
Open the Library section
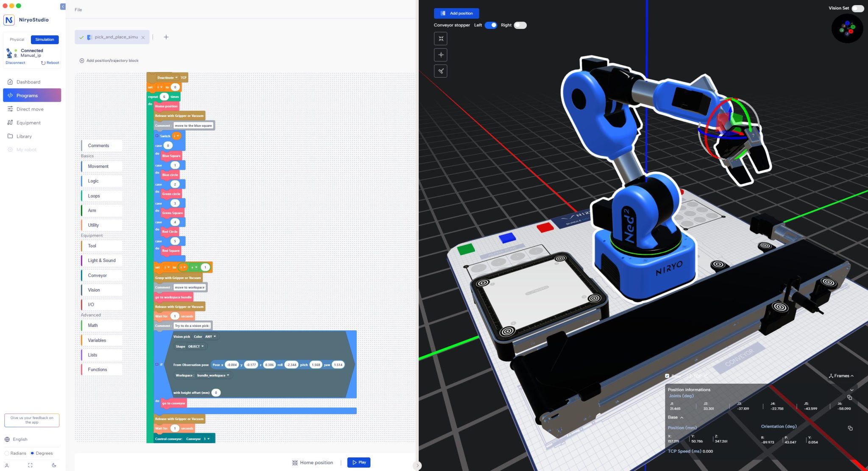[x=24, y=136]
